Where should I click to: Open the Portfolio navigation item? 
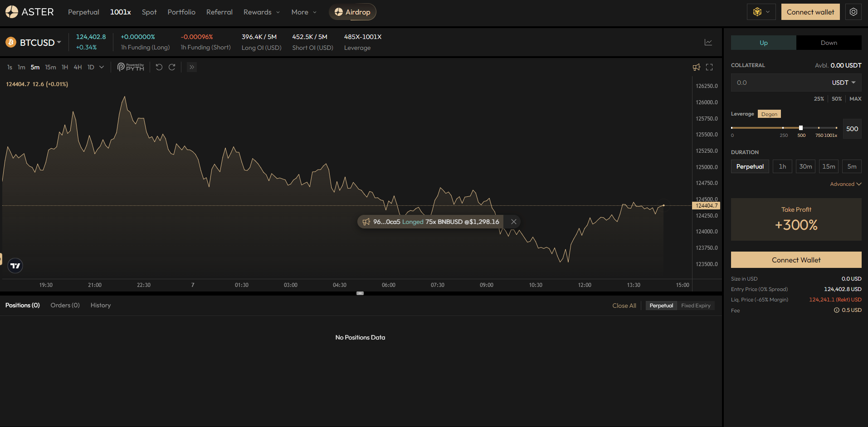[181, 12]
